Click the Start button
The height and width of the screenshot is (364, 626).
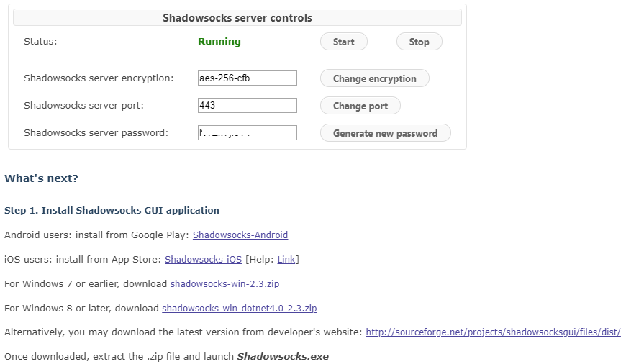pos(343,42)
